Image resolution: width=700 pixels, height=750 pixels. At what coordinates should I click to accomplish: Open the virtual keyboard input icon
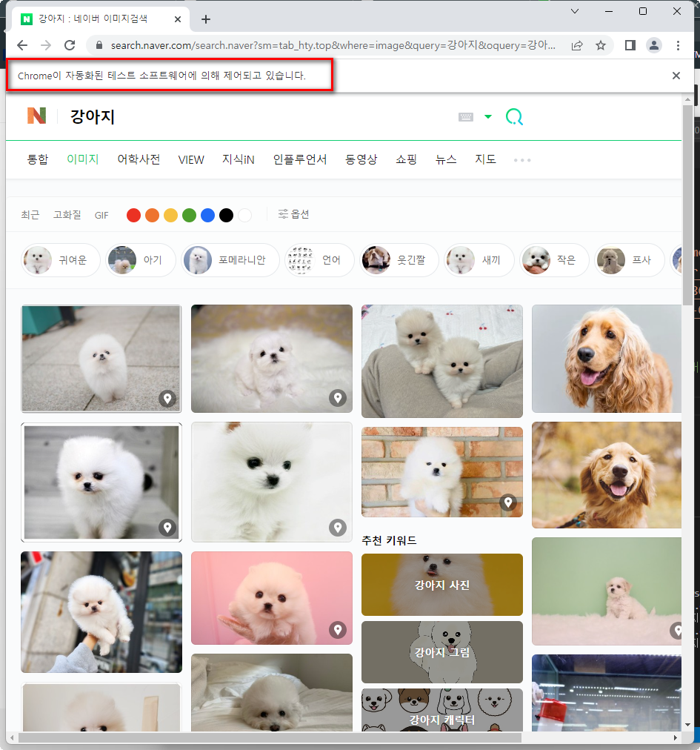pyautogui.click(x=467, y=116)
